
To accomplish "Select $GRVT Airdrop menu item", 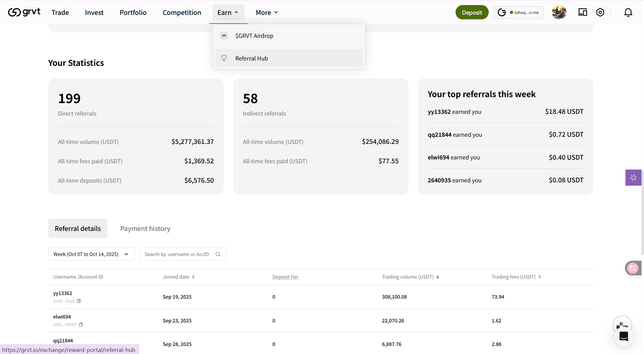I will pos(254,36).
